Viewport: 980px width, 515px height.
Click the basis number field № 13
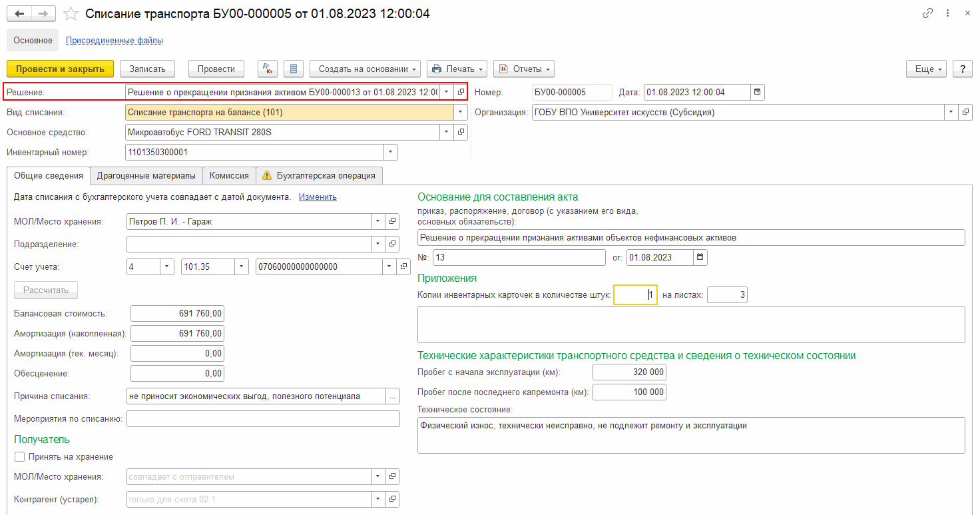(x=519, y=257)
